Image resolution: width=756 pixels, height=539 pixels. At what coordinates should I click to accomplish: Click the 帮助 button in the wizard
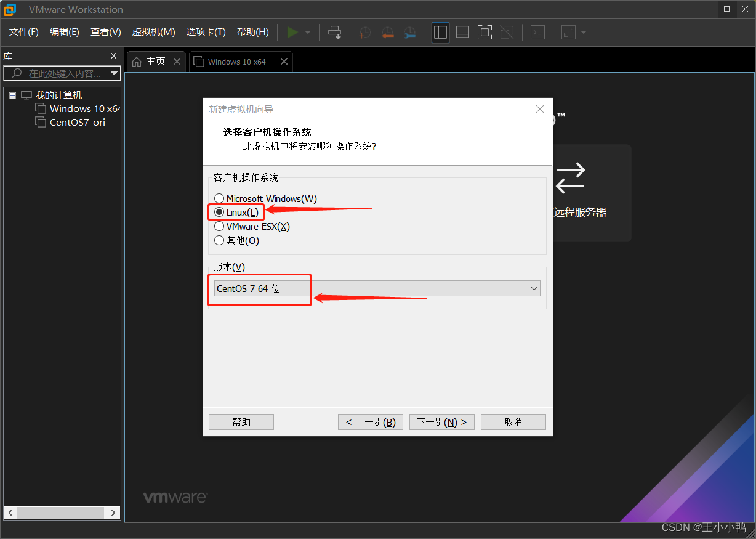[241, 422]
